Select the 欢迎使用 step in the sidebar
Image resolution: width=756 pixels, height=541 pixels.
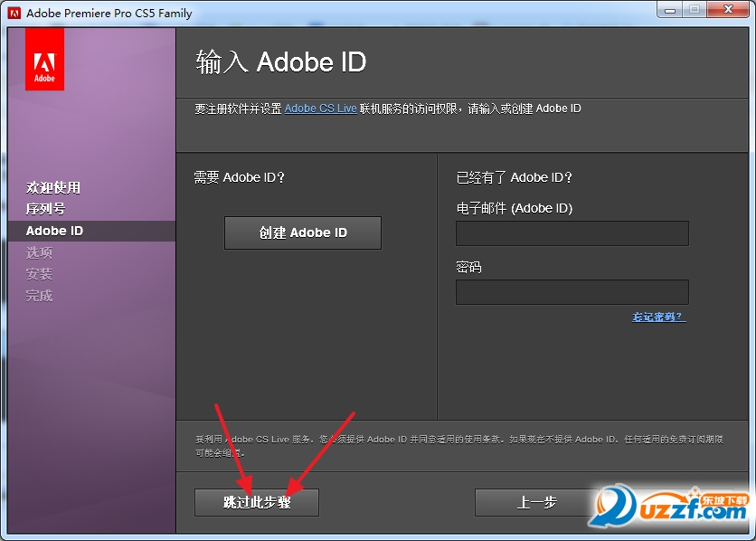coord(53,187)
